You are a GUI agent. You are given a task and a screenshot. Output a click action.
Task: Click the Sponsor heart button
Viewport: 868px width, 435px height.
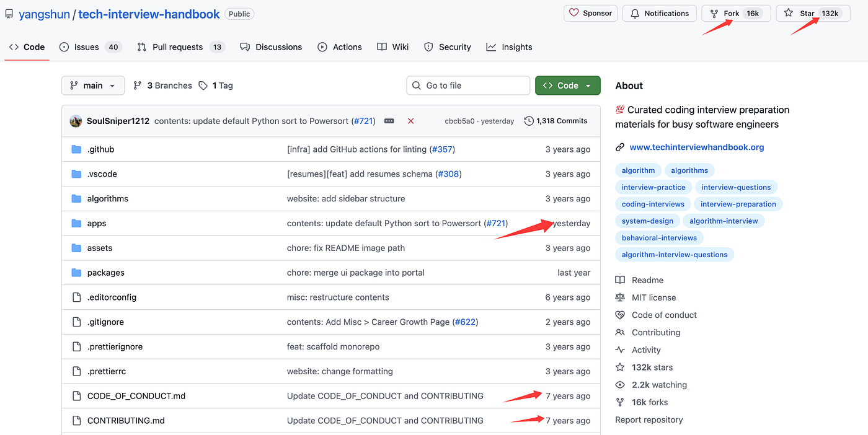(x=590, y=13)
